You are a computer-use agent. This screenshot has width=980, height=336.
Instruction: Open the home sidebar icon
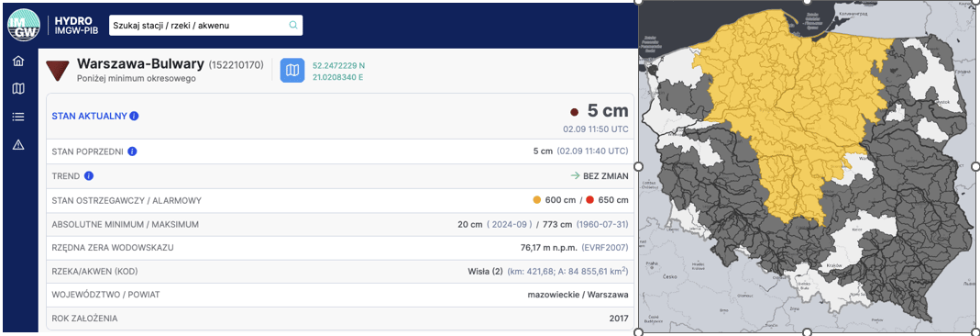(x=18, y=61)
